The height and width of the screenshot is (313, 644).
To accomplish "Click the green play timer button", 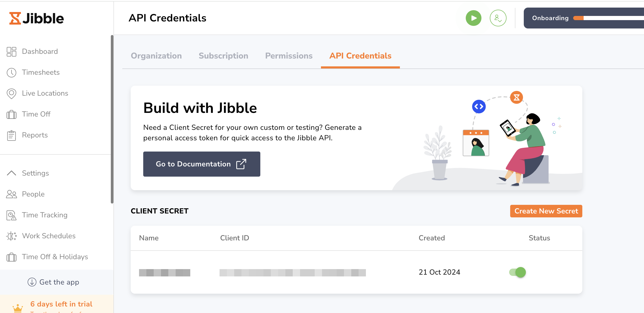I will pyautogui.click(x=473, y=18).
